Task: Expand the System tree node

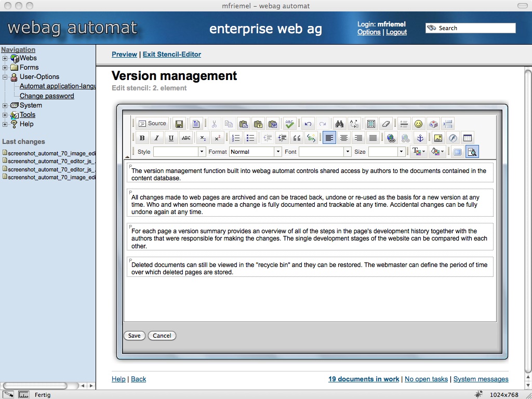Action: [5, 105]
